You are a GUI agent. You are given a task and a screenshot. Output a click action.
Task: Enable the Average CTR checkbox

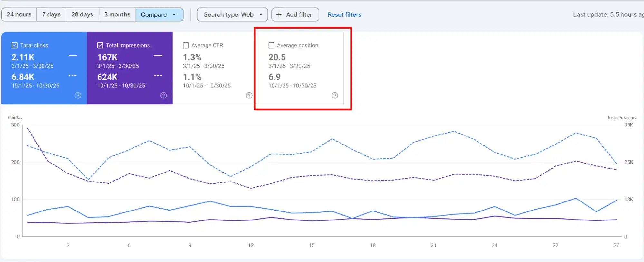coord(186,45)
